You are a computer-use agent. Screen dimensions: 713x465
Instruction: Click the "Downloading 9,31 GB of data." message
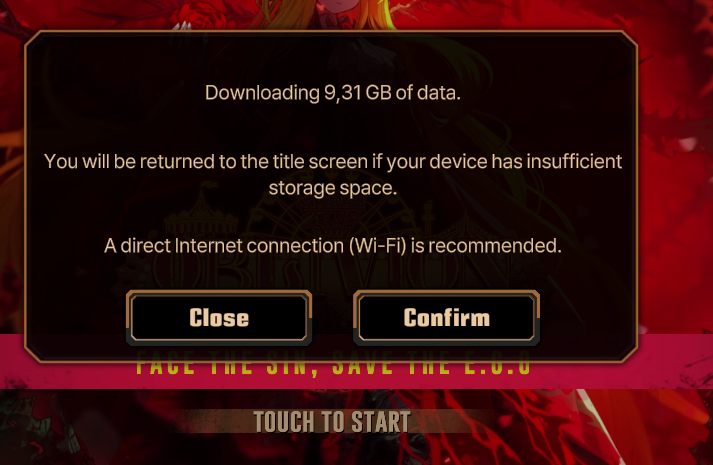(333, 93)
